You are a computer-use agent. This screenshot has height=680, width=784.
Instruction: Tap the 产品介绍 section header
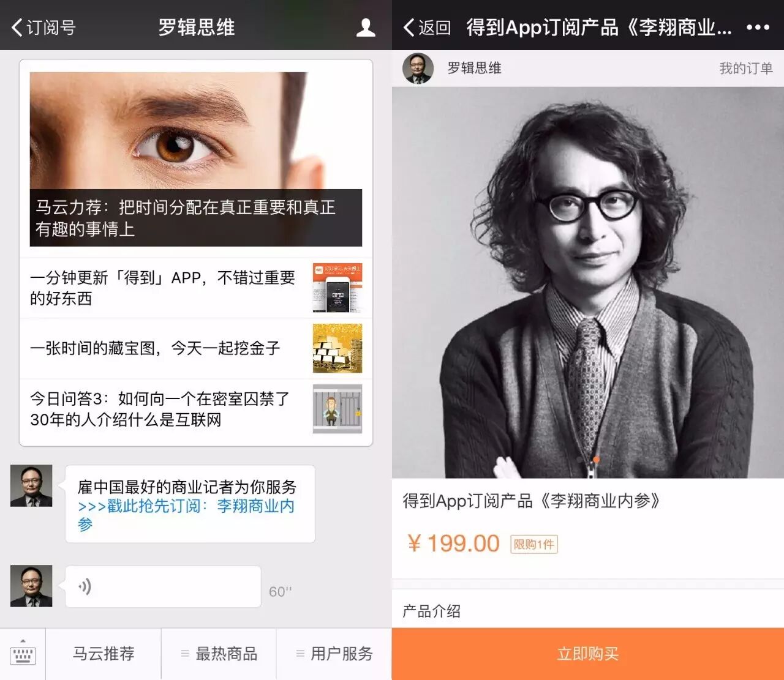[431, 611]
